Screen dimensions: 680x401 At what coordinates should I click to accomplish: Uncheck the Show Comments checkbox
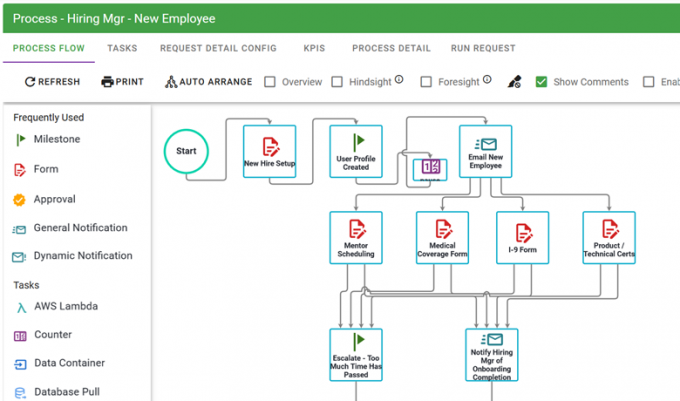pos(541,82)
